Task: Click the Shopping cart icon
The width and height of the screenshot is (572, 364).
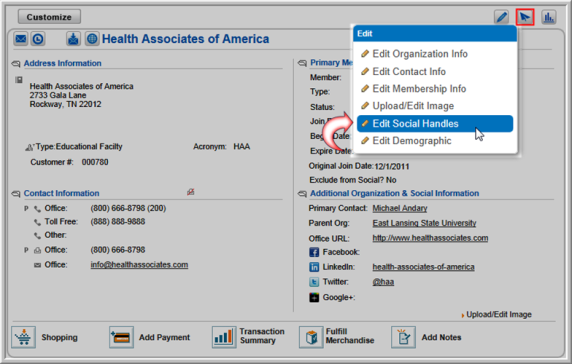Action: (x=23, y=337)
